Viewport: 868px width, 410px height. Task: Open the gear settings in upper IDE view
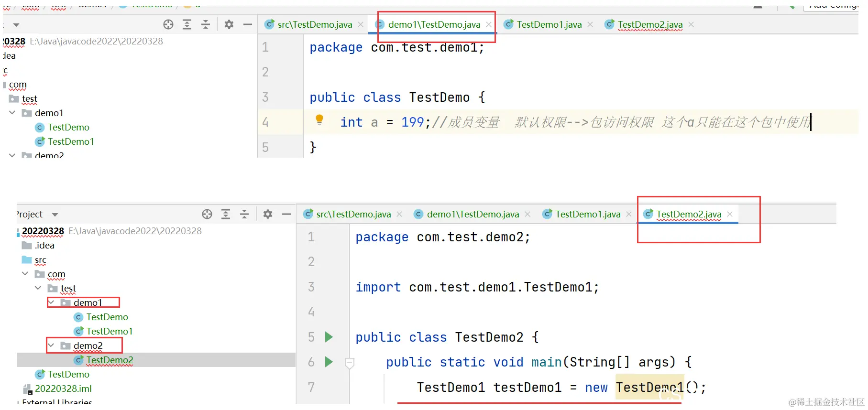pyautogui.click(x=229, y=24)
